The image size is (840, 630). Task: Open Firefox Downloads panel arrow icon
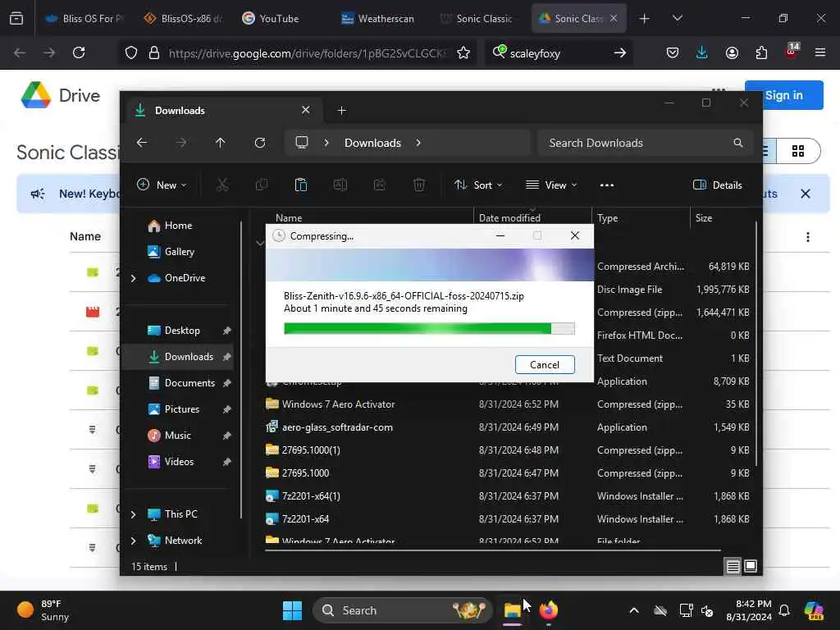pyautogui.click(x=702, y=52)
